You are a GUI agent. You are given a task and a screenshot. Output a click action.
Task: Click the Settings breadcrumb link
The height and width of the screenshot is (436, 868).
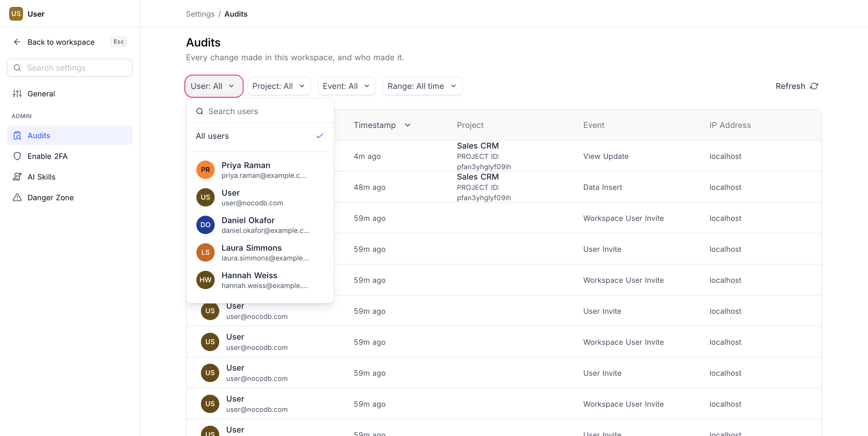click(x=200, y=14)
